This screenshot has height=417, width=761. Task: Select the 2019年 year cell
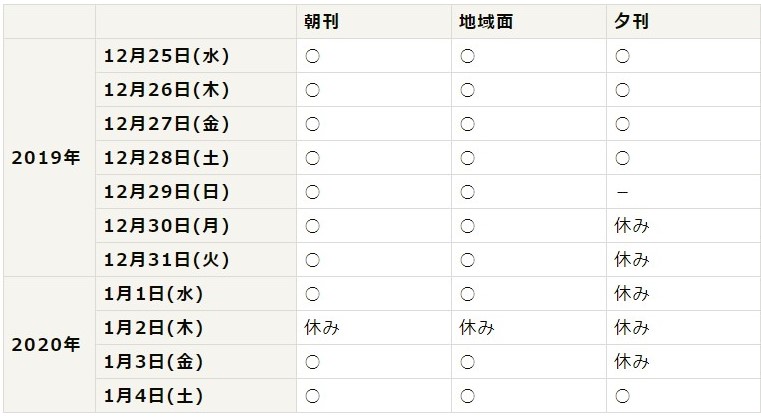45,157
